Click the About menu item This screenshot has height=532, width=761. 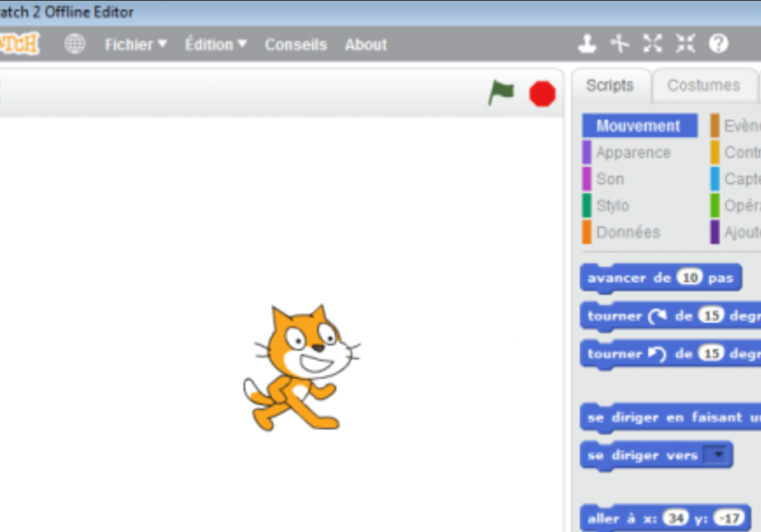pos(365,44)
